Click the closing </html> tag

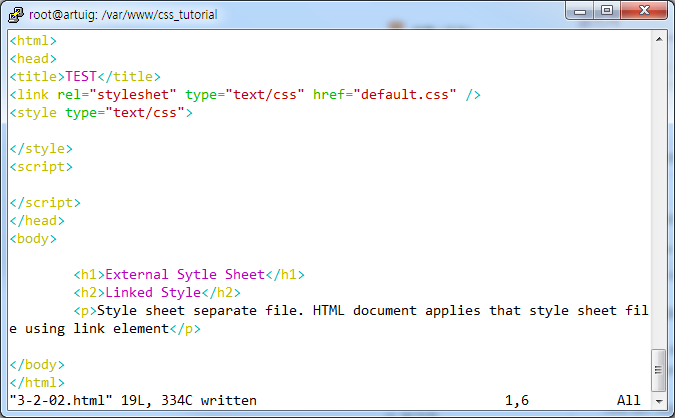37,382
